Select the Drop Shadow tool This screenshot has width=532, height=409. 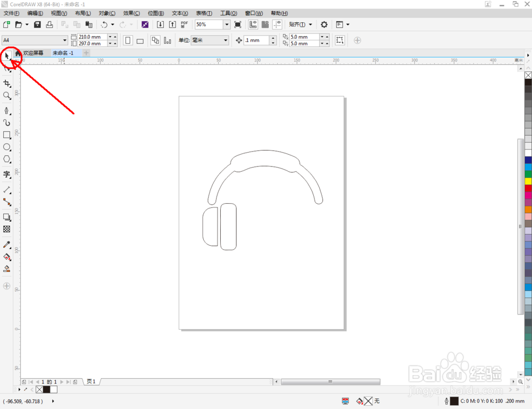tap(7, 217)
